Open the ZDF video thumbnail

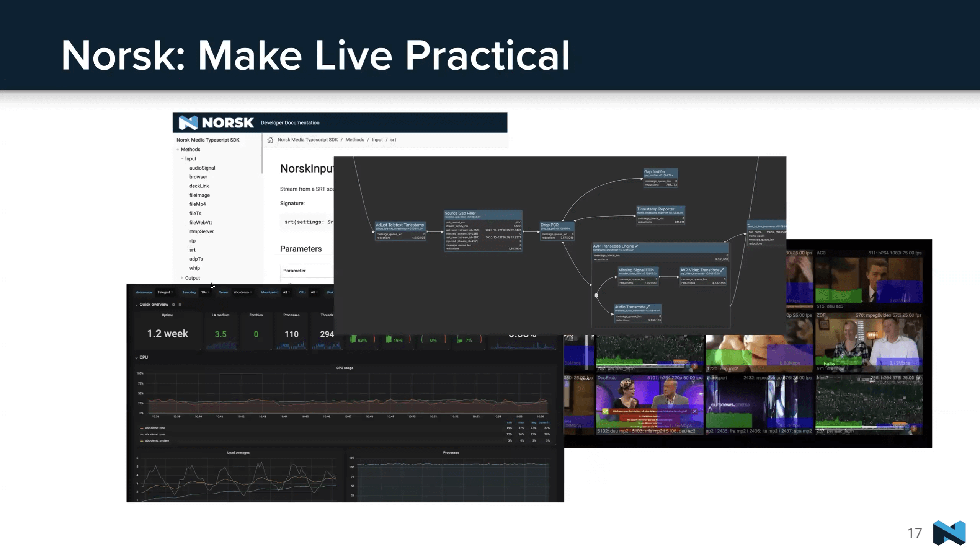coord(869,342)
